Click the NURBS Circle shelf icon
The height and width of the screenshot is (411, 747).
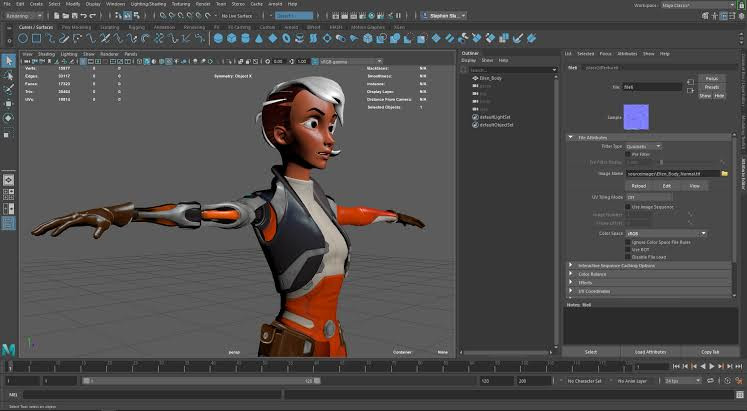pos(22,39)
